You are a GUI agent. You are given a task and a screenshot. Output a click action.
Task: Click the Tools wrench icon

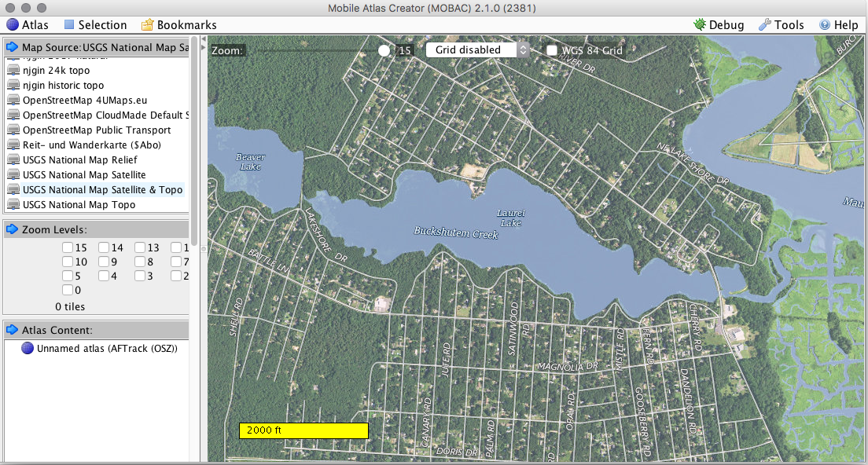(764, 25)
